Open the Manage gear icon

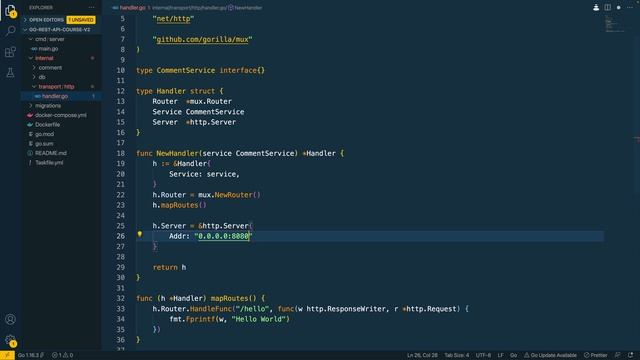tap(10, 340)
